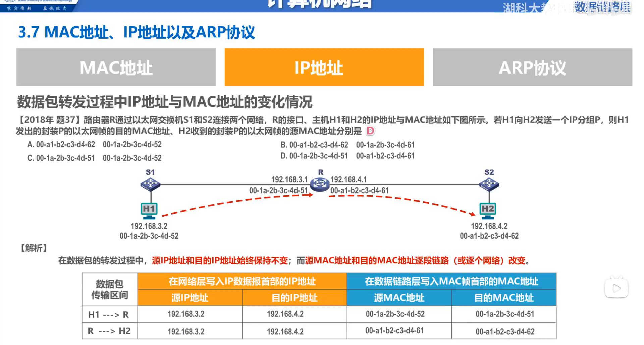Click table header "数据包传输区间"
Screen dimensions: 644x345
[110, 289]
